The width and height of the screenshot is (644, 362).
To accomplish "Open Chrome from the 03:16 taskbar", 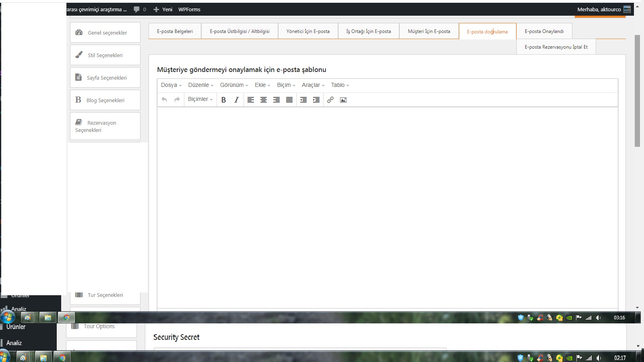I will click(66, 318).
